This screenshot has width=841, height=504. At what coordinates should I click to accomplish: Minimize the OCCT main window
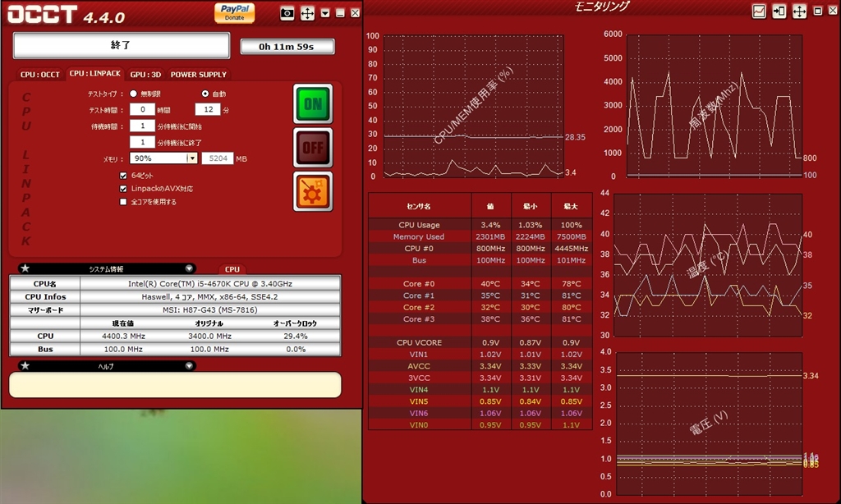tap(340, 13)
